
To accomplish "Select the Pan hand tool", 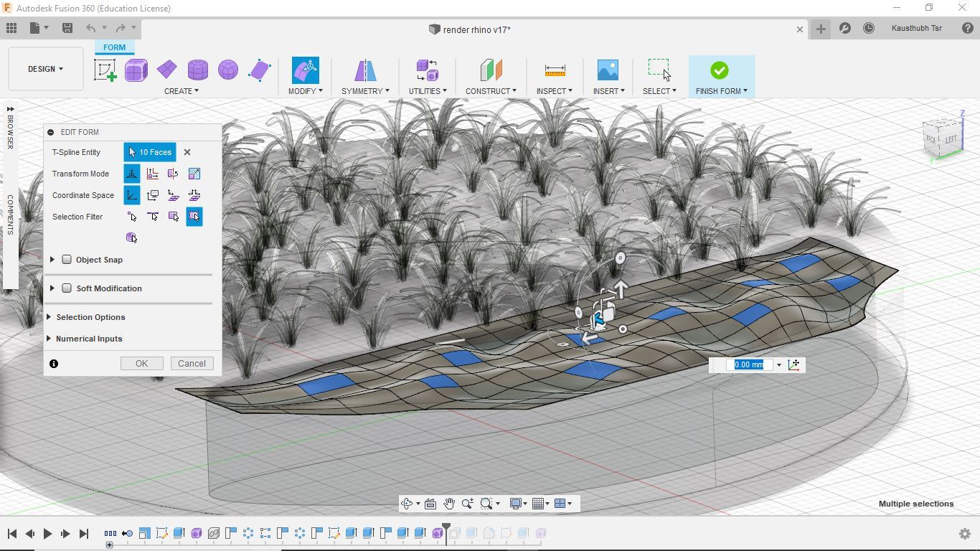I will pos(448,504).
